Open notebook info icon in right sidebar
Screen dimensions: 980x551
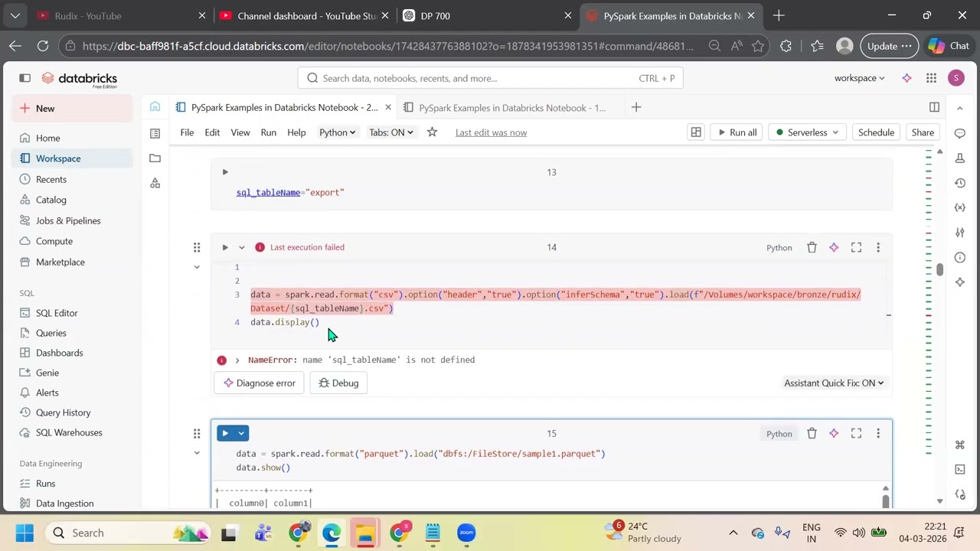click(x=960, y=257)
